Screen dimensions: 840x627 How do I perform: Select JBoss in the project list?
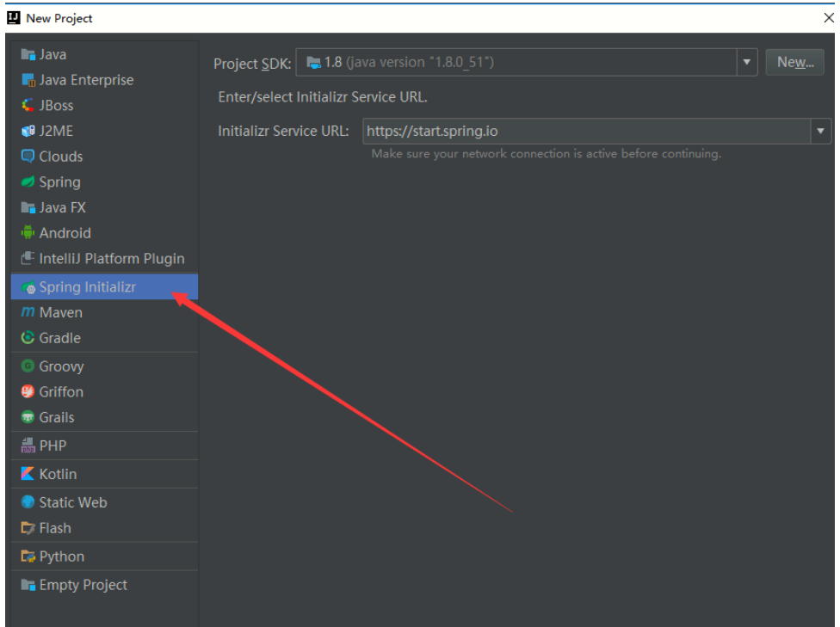[x=56, y=106]
